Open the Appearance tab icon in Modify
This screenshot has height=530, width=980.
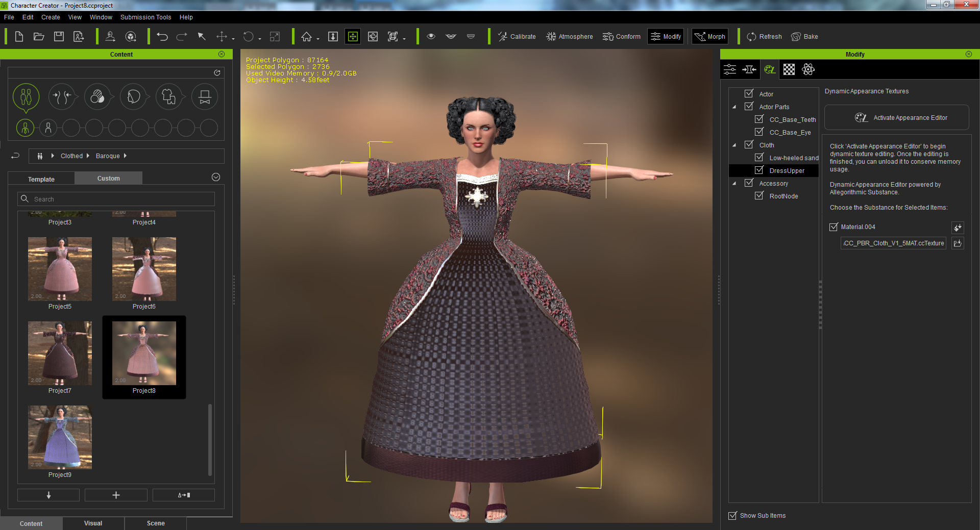pyautogui.click(x=769, y=69)
